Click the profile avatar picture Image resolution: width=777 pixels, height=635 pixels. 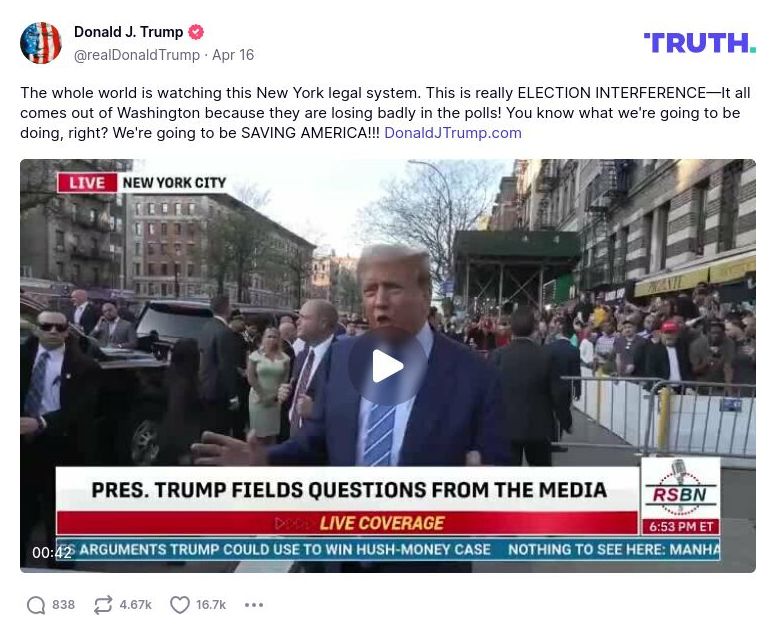tap(41, 43)
